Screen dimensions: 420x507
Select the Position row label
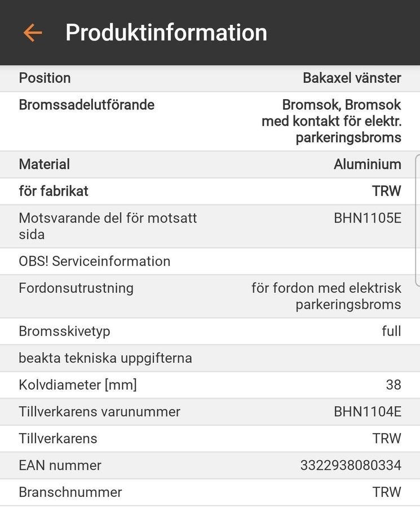click(45, 78)
